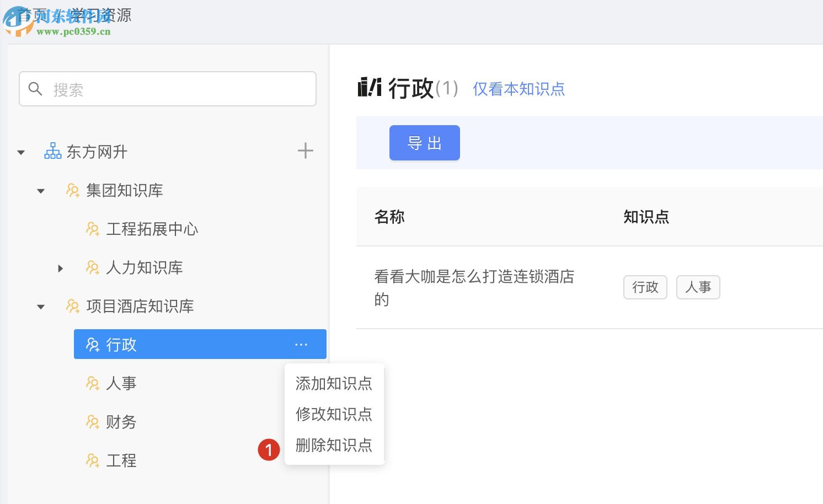Click the 人事 node icon
This screenshot has width=823, height=504.
[x=93, y=383]
